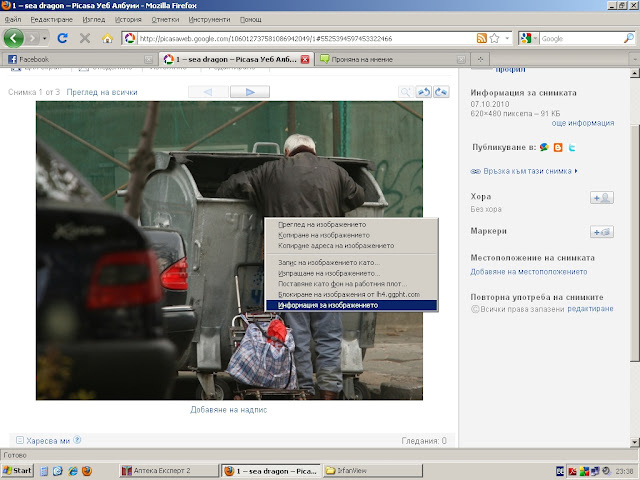Select Преглед на изображението in context menu
Screen dimensions: 640x480
(x=351, y=224)
